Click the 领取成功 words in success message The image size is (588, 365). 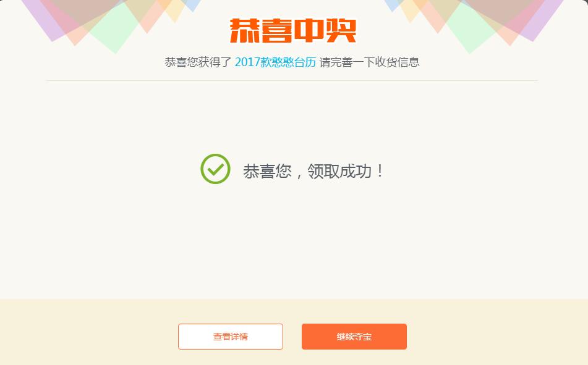click(339, 171)
